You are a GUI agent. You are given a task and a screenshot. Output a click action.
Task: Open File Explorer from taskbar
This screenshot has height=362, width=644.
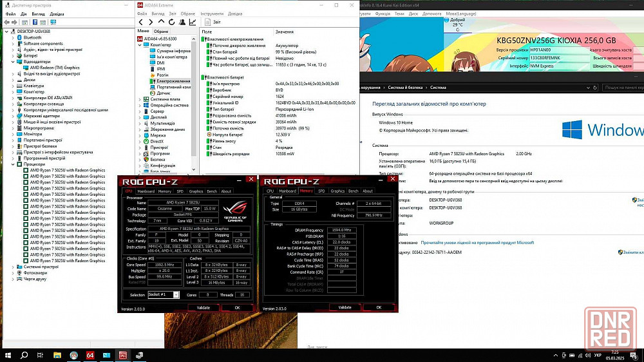coord(57,355)
